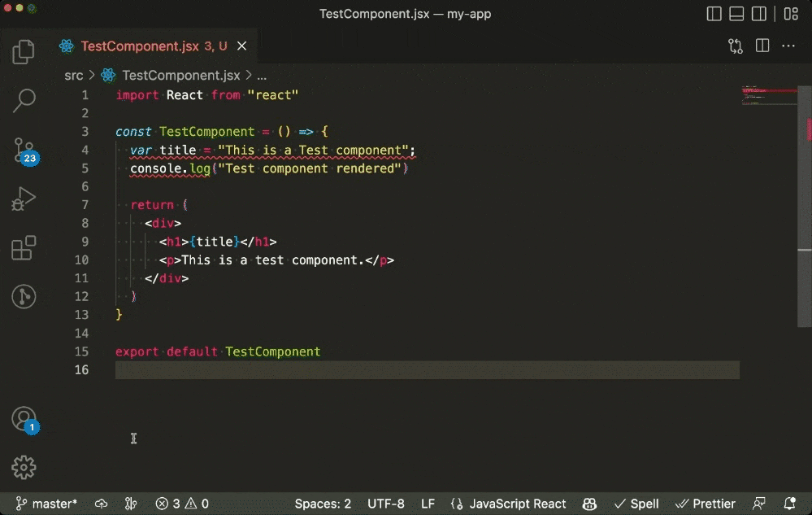The height and width of the screenshot is (515, 812).
Task: Toggle the secondary side bar visibility
Action: [x=759, y=14]
